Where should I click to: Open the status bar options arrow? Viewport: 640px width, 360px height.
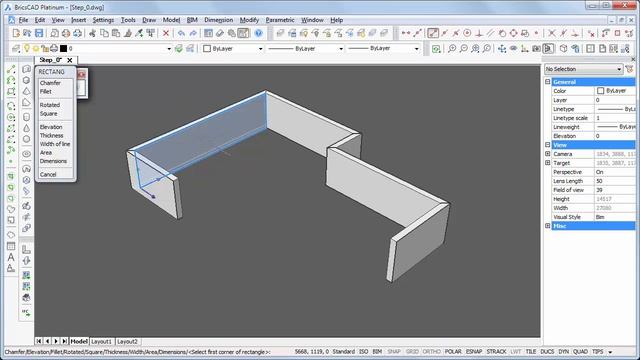(610, 352)
